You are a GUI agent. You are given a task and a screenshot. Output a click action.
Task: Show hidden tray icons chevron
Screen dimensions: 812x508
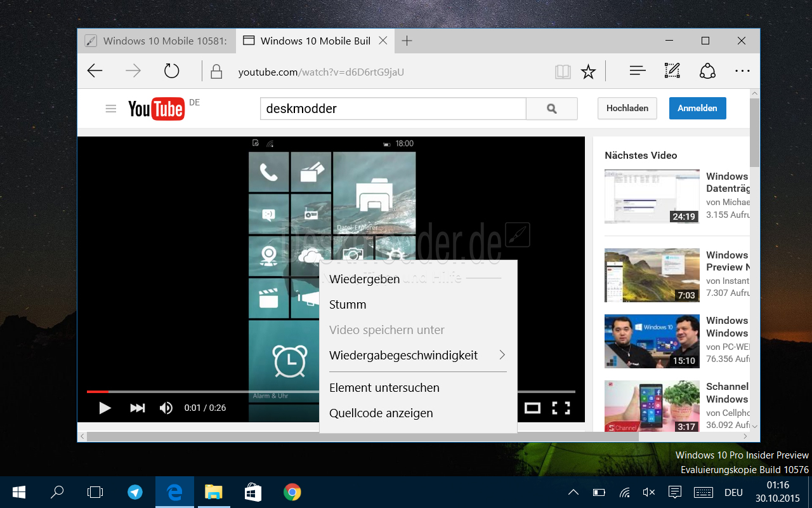point(573,492)
